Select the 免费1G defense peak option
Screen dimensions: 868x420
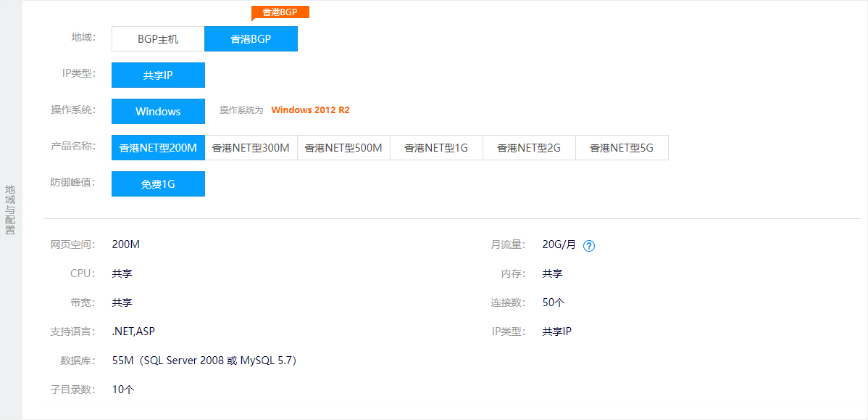[x=159, y=184]
